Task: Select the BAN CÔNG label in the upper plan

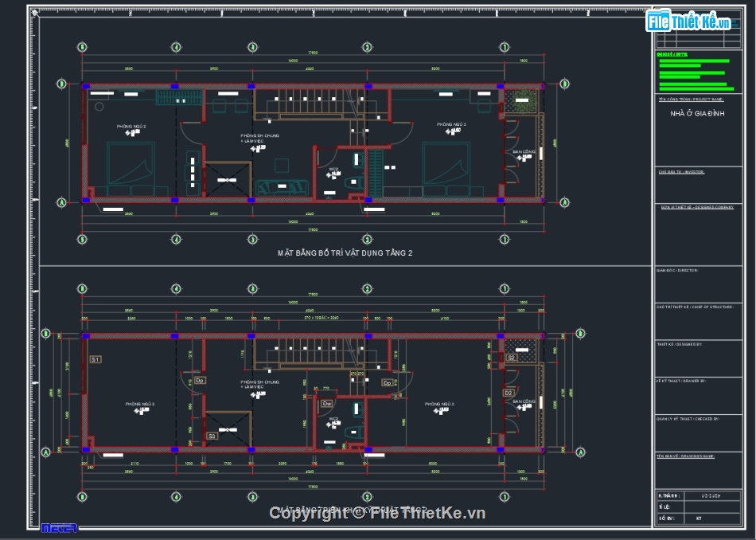Action: click(523, 151)
